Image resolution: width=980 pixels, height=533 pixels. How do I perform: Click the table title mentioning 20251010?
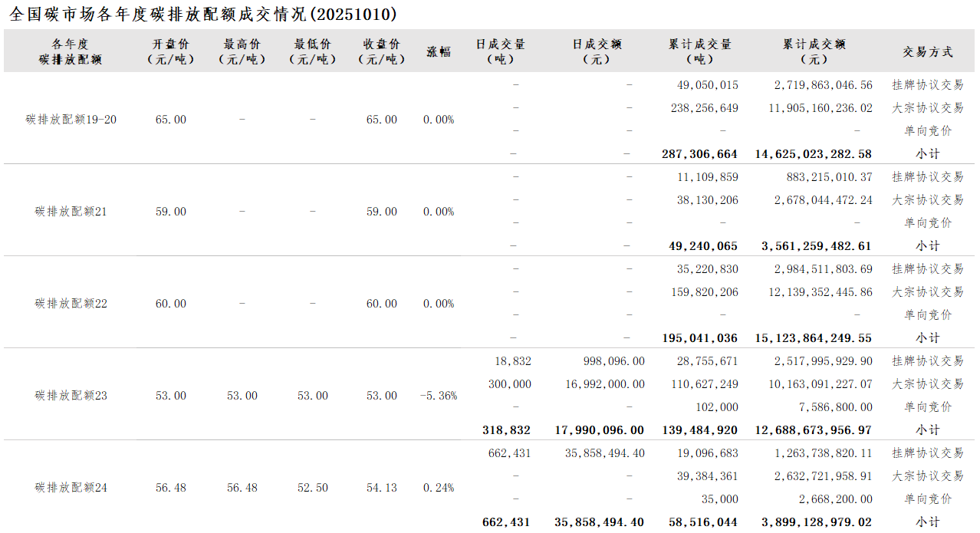[203, 15]
